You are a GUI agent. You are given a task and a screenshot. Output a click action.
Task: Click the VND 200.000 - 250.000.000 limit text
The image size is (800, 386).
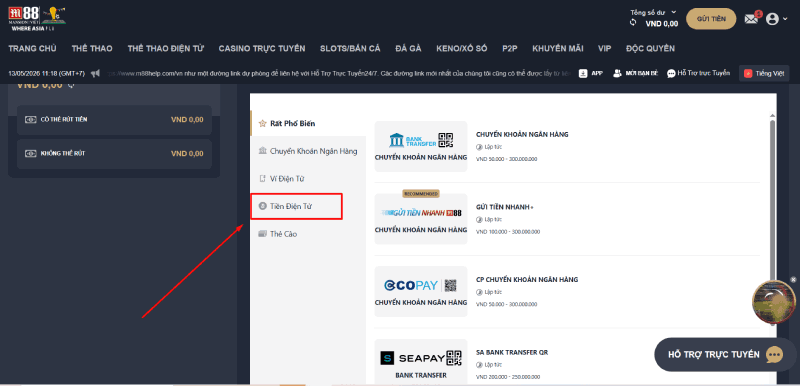pos(508,377)
